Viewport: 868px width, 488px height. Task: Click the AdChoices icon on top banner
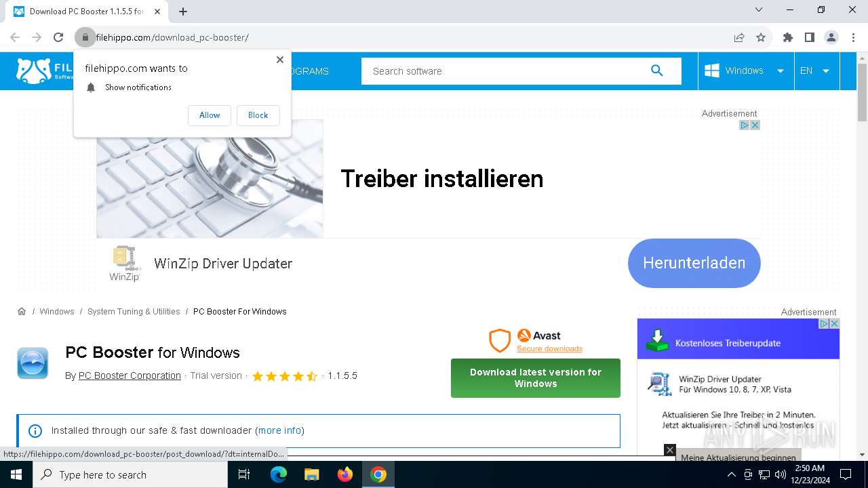744,125
